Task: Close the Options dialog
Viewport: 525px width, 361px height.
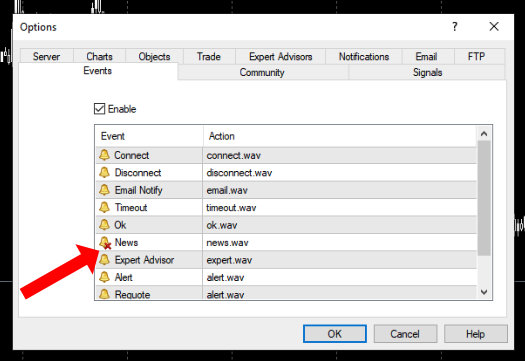Action: point(494,26)
